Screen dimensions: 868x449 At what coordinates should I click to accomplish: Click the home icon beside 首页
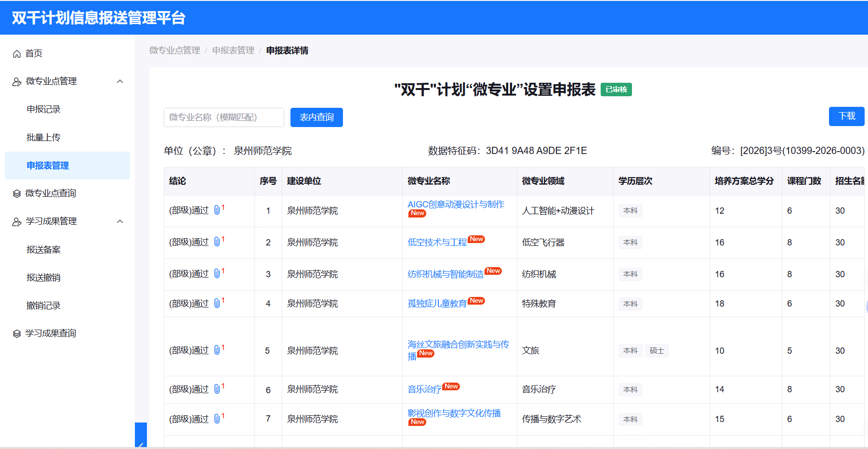point(17,53)
